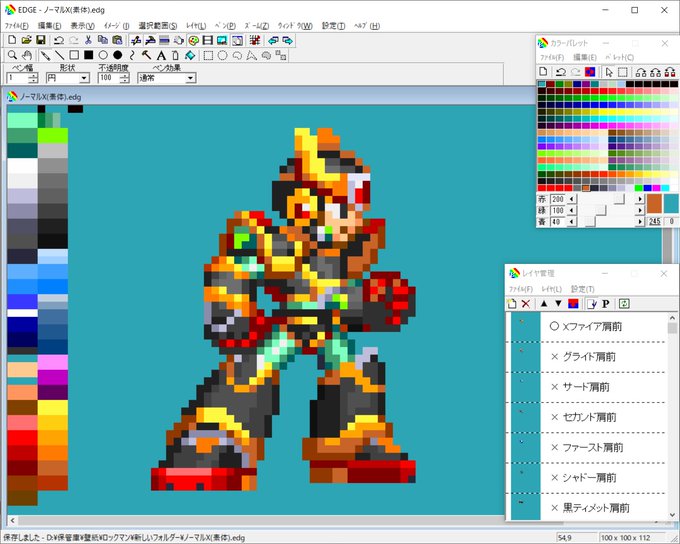Open the color palette window icon
The image size is (680, 544).
[193, 40]
